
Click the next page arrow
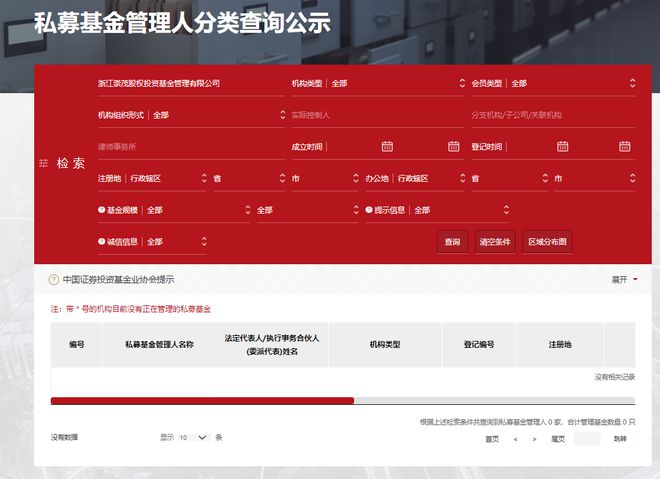[x=534, y=439]
